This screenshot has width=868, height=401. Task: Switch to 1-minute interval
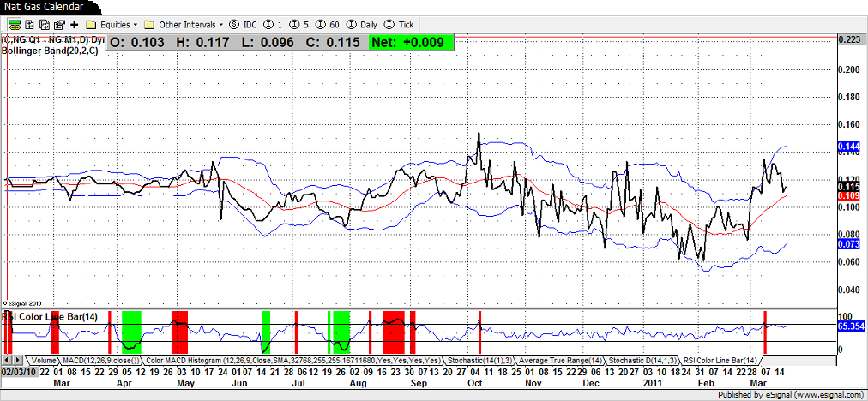[274, 25]
